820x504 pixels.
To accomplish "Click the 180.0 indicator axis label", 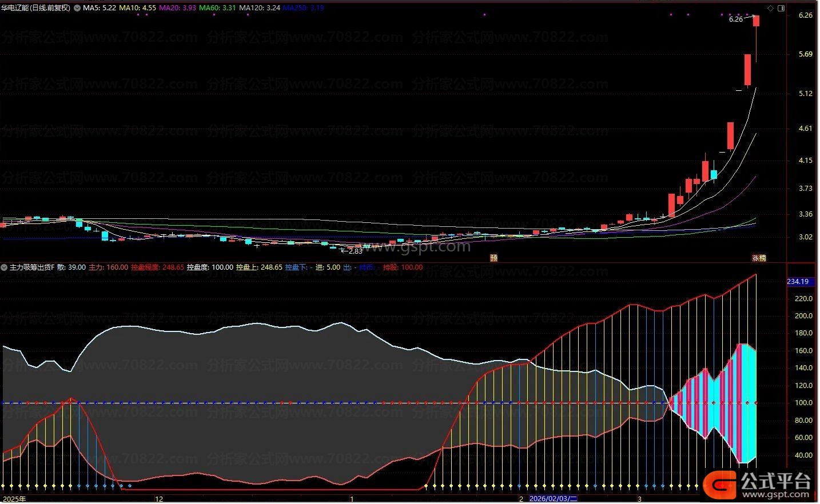I will (803, 333).
